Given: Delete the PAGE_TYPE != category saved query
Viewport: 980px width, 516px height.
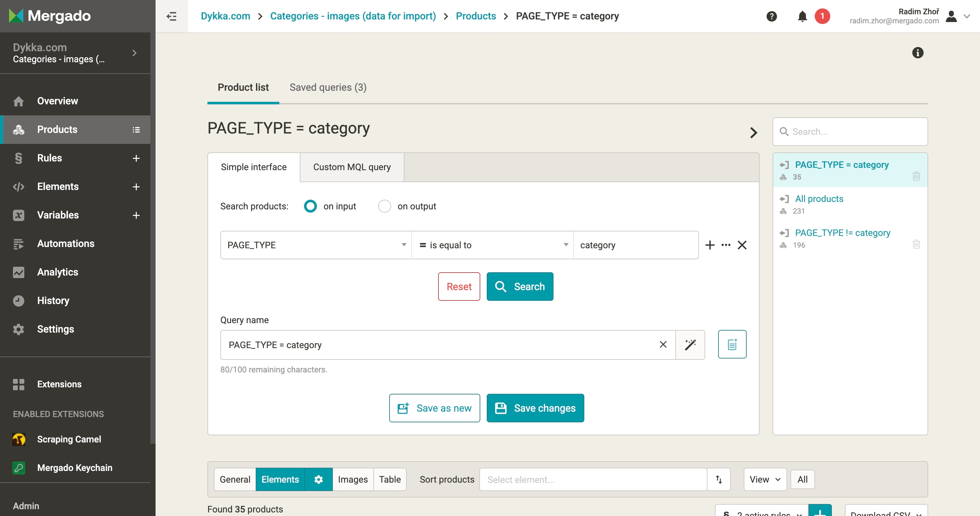Looking at the screenshot, I should pyautogui.click(x=916, y=244).
